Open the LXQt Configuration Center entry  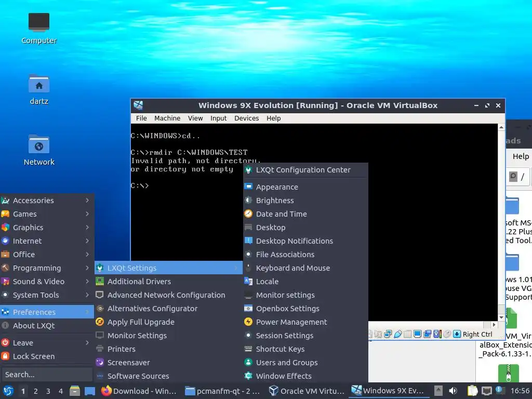[305, 170]
